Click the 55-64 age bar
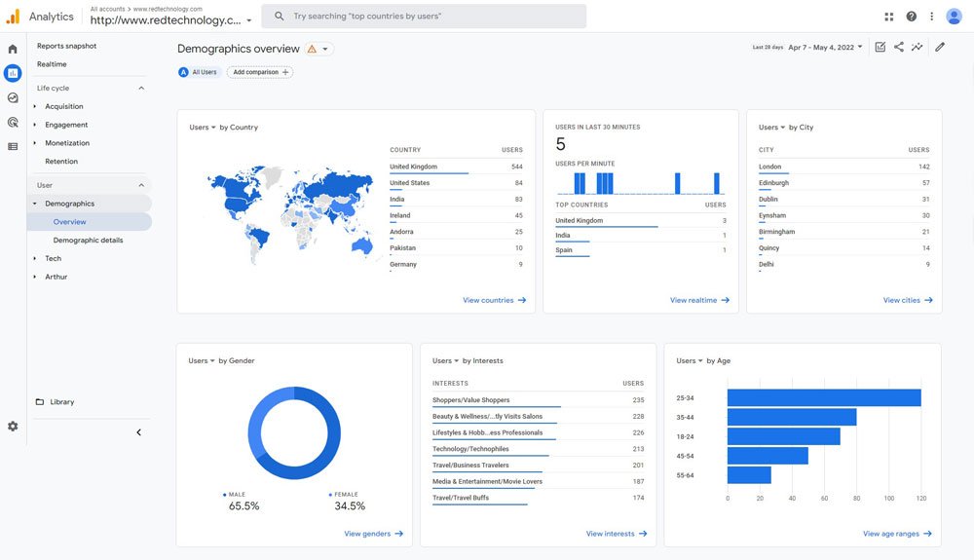Screen dimensions: 974x560 click(749, 475)
